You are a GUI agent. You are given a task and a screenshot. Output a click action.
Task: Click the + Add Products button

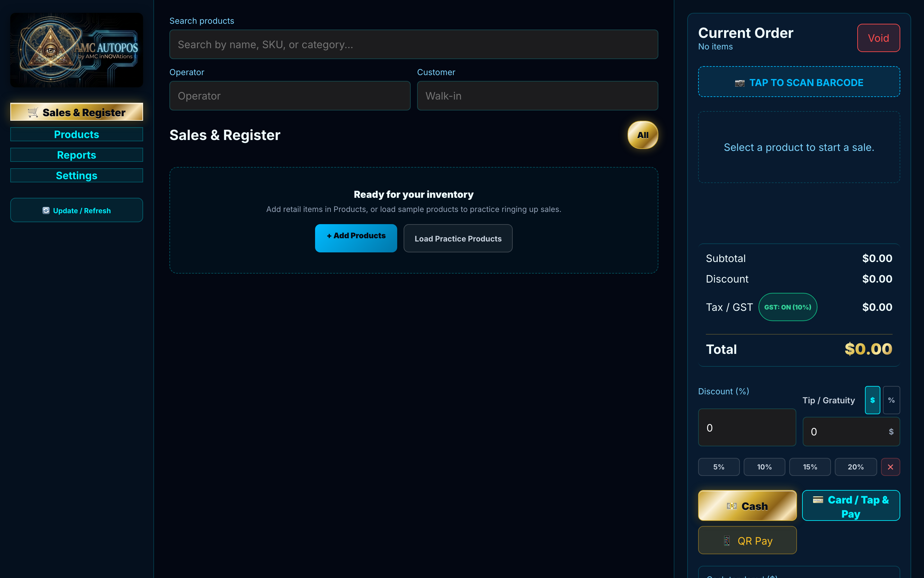coord(356,238)
